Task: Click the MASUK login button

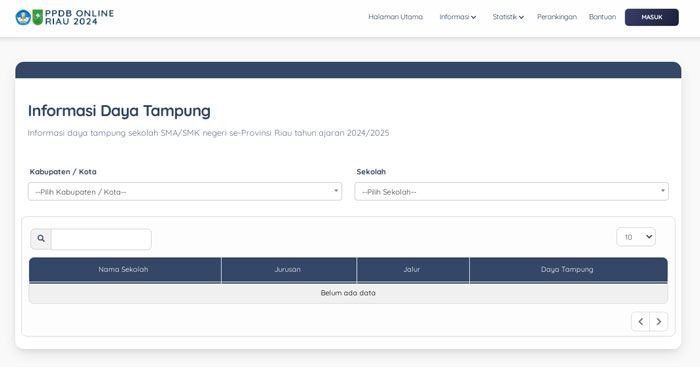Action: [652, 17]
